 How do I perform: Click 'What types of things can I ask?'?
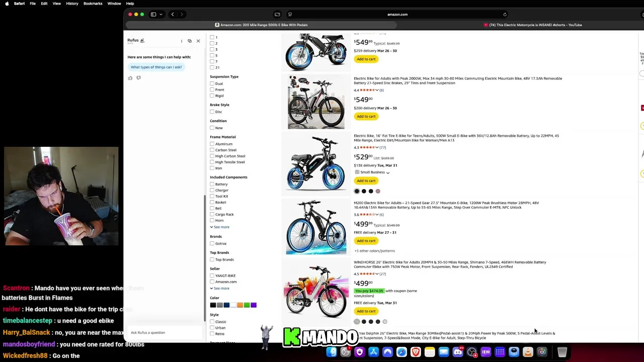tap(156, 67)
